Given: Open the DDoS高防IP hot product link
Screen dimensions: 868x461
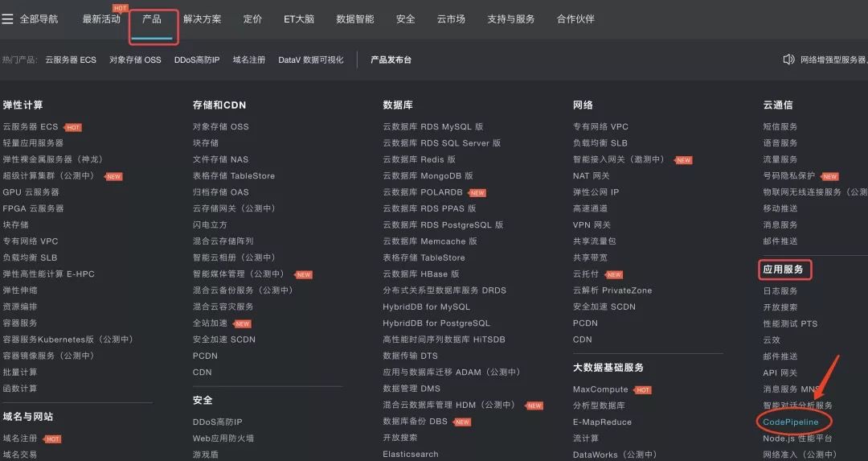Looking at the screenshot, I should click(x=197, y=60).
